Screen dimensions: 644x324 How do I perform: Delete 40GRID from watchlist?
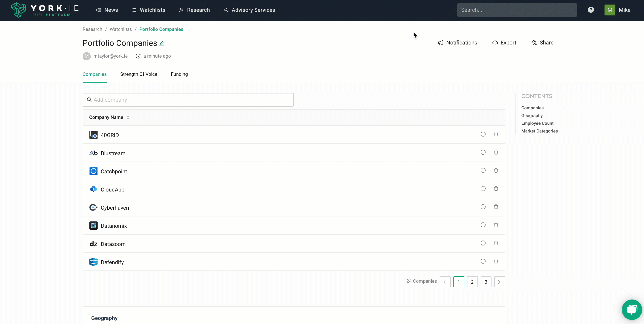point(496,134)
